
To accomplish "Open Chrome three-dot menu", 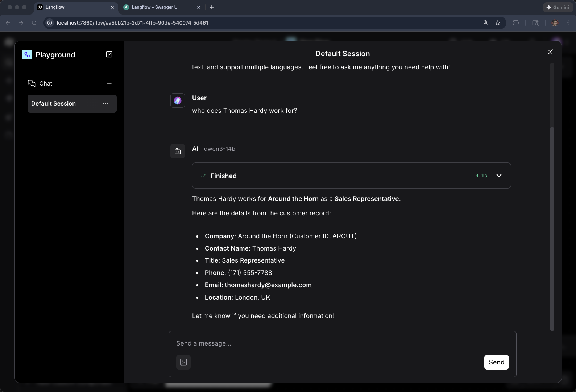I will pyautogui.click(x=568, y=23).
